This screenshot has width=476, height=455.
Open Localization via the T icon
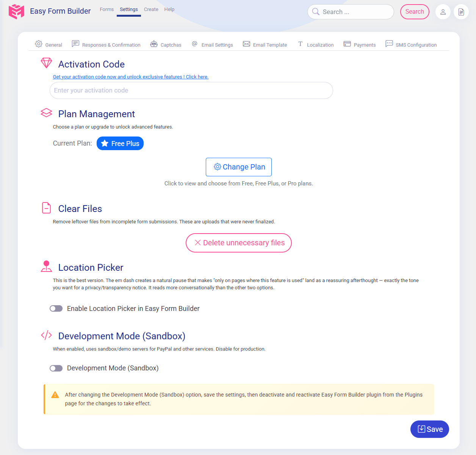click(x=300, y=44)
